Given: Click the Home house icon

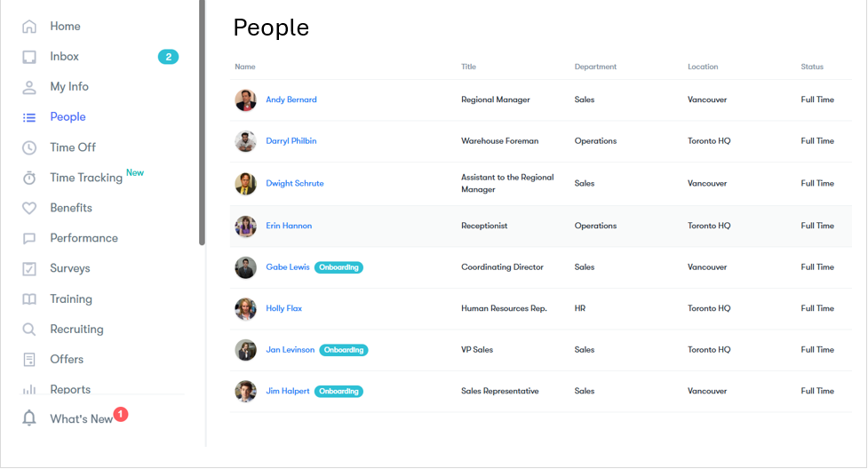Looking at the screenshot, I should click(29, 27).
